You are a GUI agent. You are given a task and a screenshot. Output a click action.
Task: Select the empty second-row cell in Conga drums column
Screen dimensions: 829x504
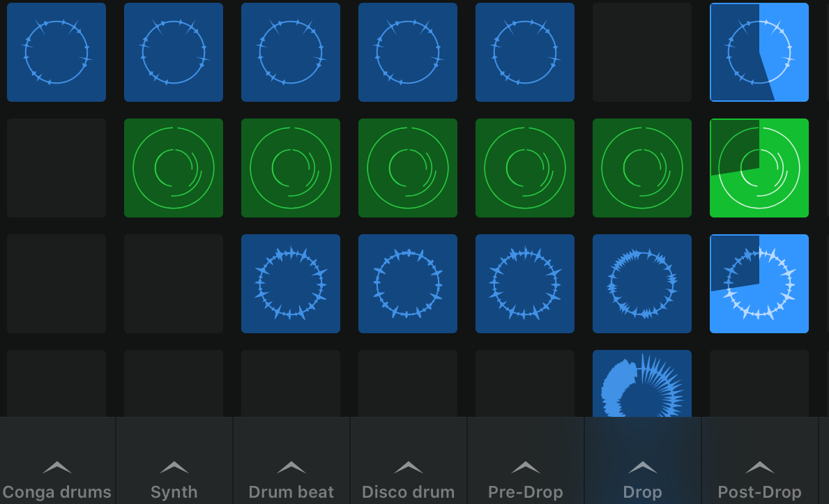click(56, 168)
